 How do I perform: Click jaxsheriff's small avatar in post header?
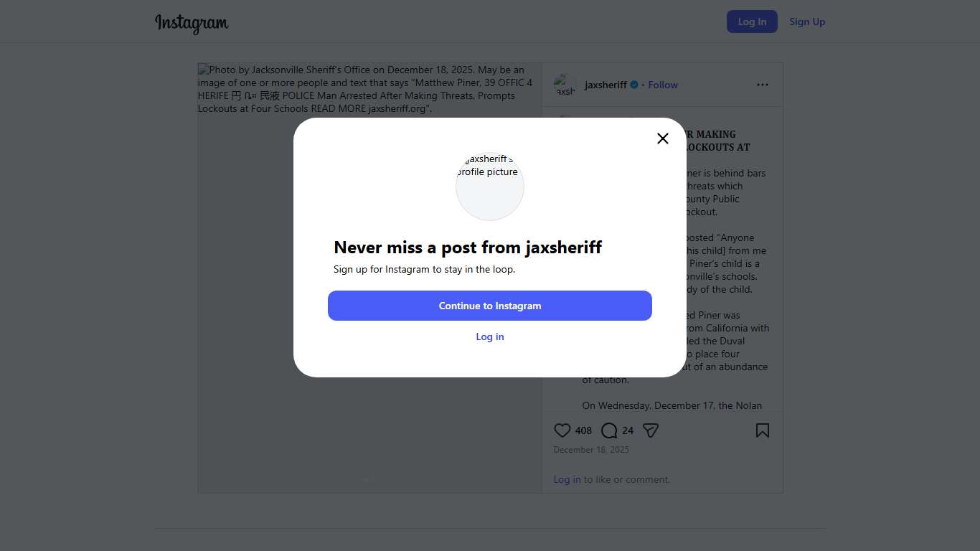click(x=565, y=85)
